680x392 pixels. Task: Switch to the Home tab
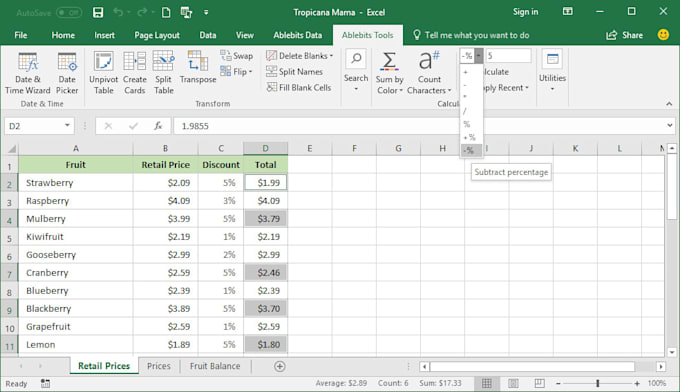click(63, 35)
